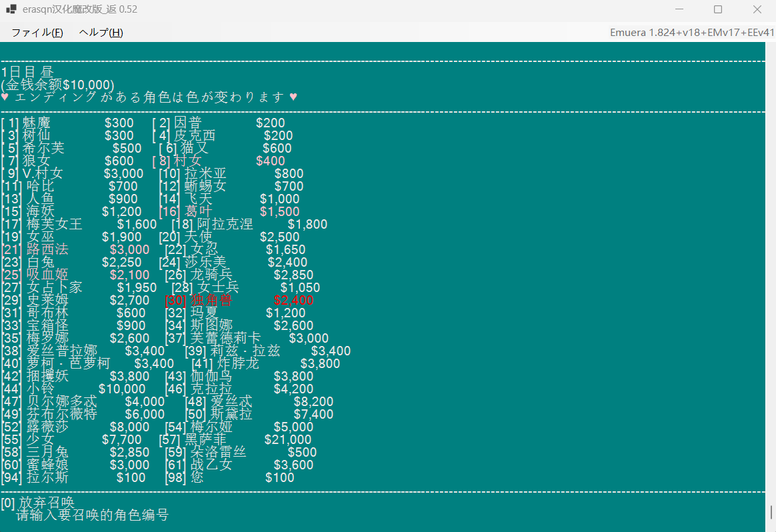This screenshot has width=776, height=532.
Task: Open the ヘルプ(H) menu
Action: [101, 32]
